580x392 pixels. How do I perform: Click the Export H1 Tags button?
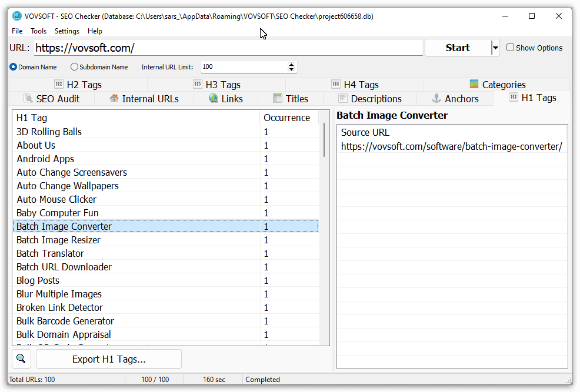109,359
